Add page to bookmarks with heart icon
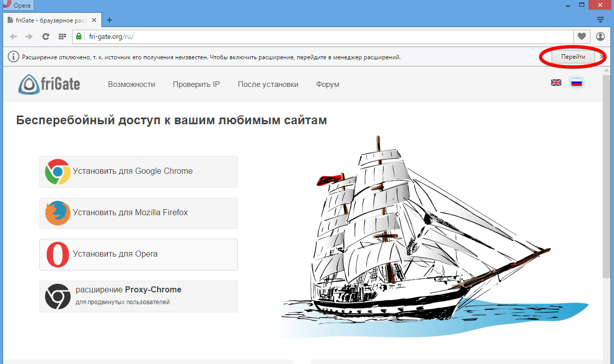Viewport: 614px width, 364px height. pos(581,36)
